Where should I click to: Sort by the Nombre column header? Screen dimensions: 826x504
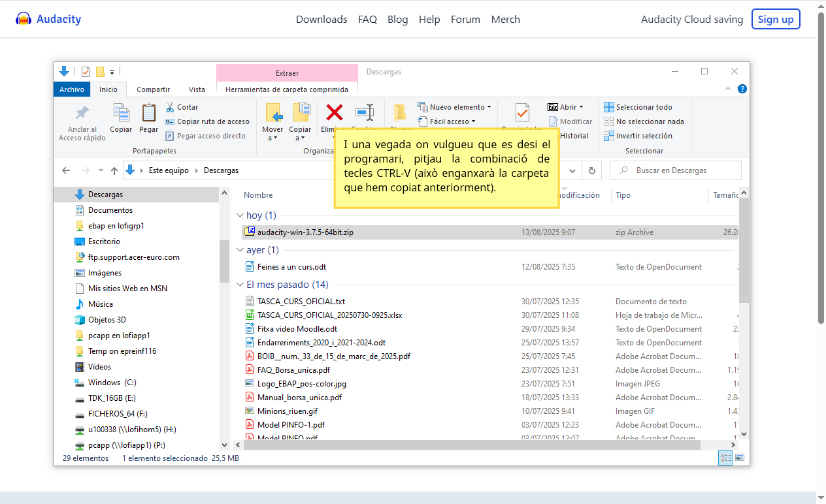point(258,195)
